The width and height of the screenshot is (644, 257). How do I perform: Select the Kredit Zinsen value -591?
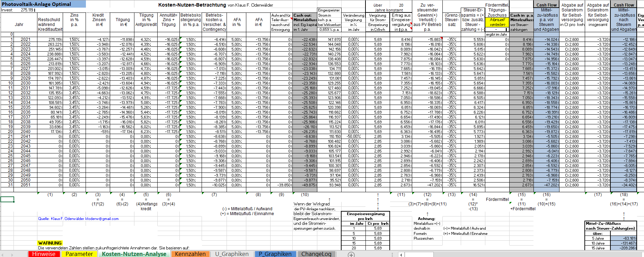click(98, 132)
